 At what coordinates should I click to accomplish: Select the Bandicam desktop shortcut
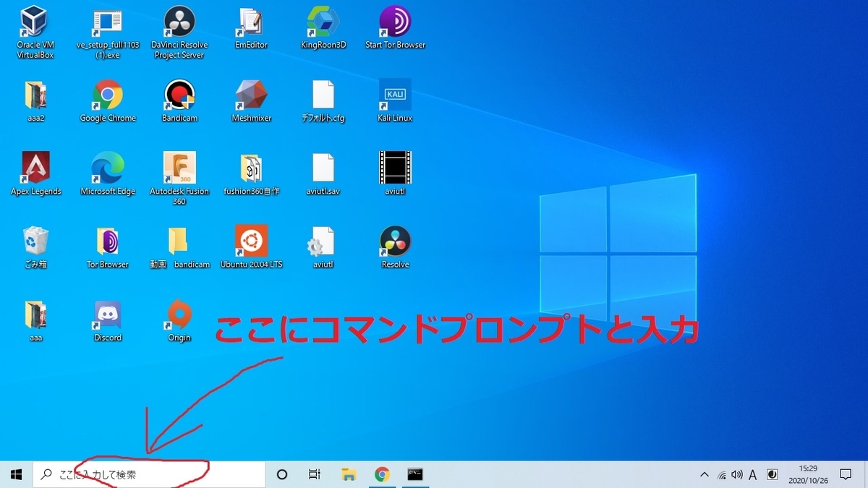click(179, 102)
